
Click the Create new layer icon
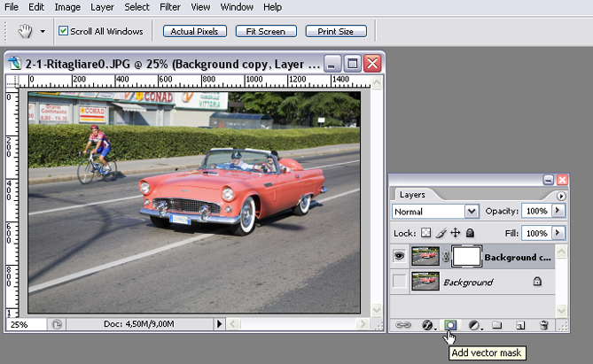point(521,326)
